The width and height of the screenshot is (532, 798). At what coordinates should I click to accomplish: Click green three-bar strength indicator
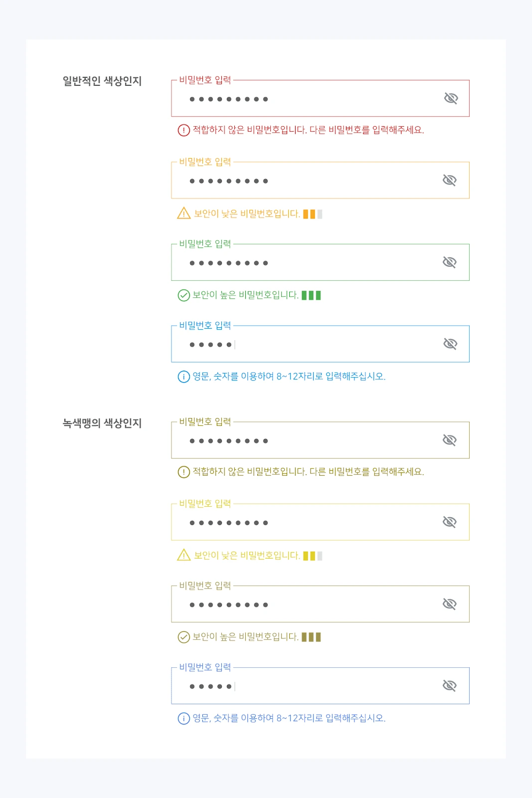311,295
